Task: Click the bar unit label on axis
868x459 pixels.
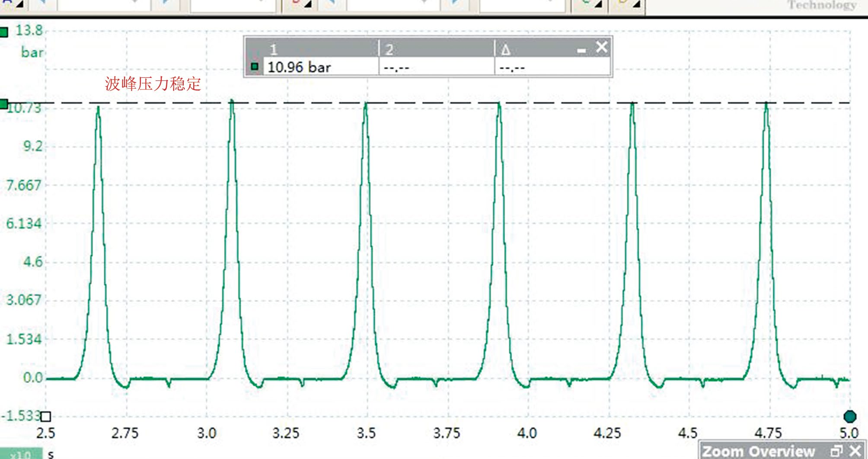Action: pos(32,52)
